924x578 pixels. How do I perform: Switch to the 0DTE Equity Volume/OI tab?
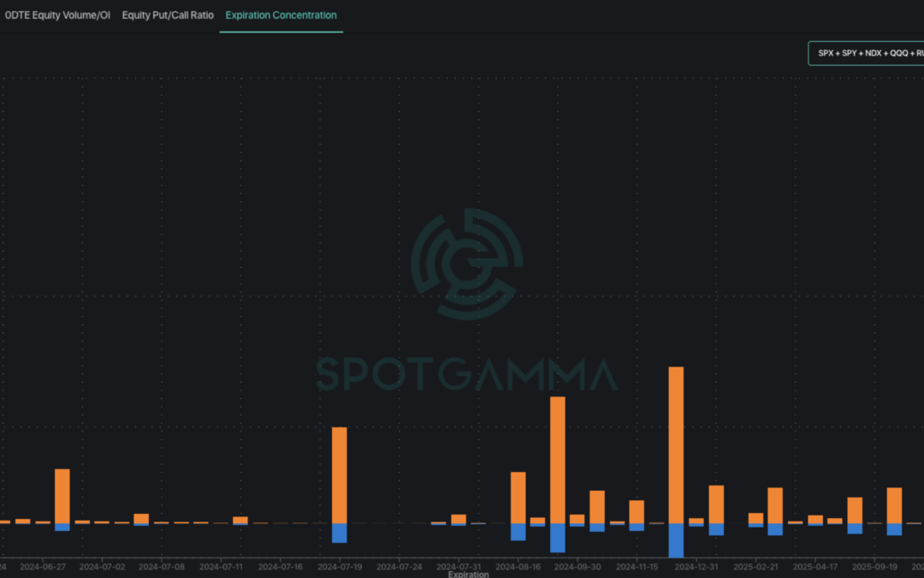tap(57, 15)
